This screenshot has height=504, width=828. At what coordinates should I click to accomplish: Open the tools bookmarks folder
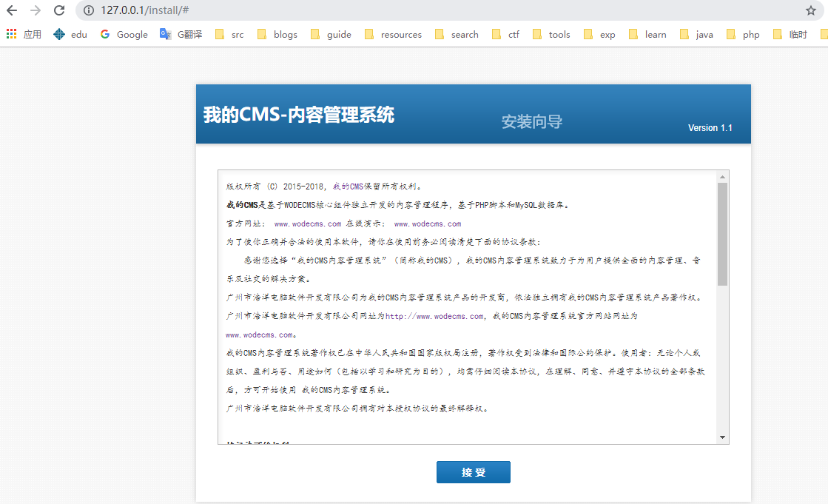(551, 34)
